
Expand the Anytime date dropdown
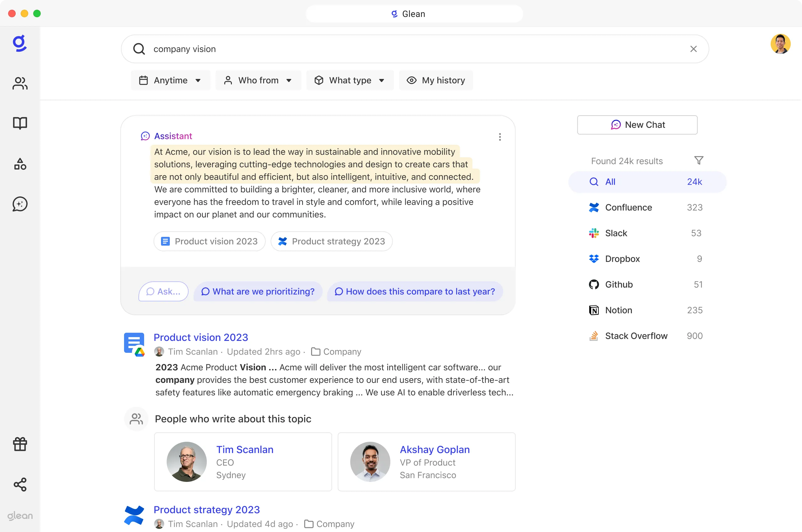(171, 80)
